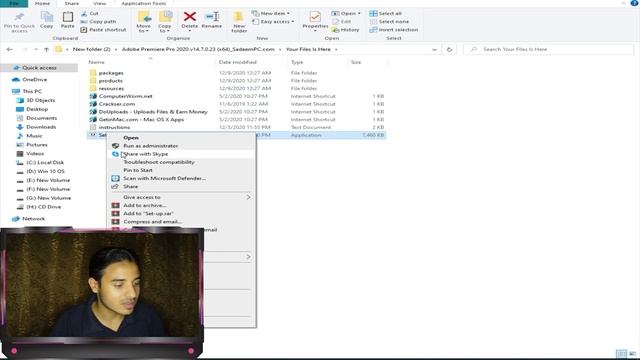Go back with the back arrow
This screenshot has width=640, height=360.
pyautogui.click(x=10, y=49)
